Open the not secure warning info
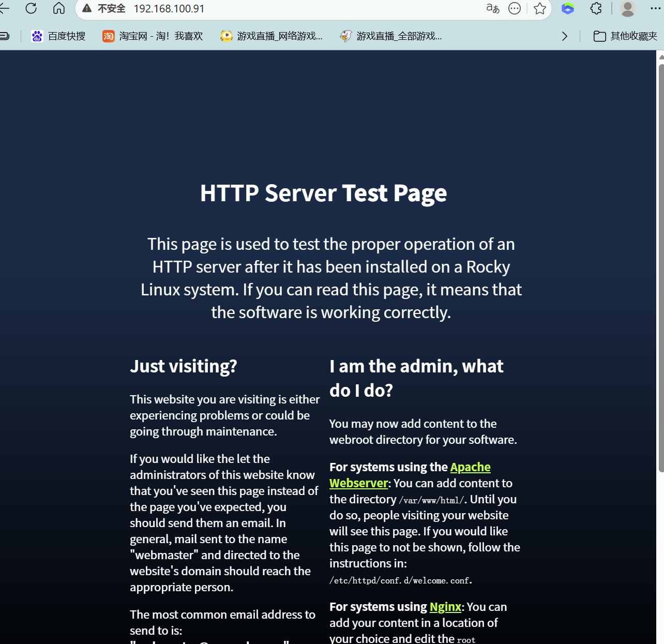Screen dimensions: 664x644 tap(104, 9)
